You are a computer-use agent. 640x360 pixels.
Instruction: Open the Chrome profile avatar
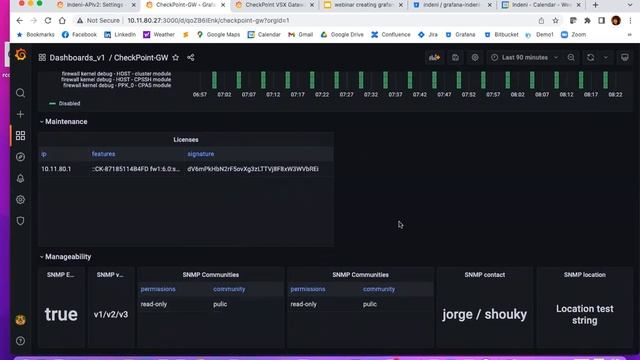click(616, 20)
